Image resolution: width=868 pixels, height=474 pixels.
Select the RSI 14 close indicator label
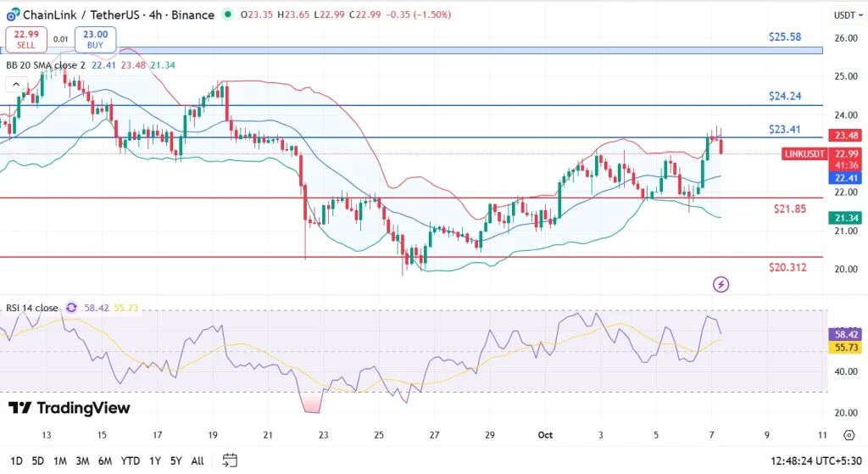coord(32,308)
